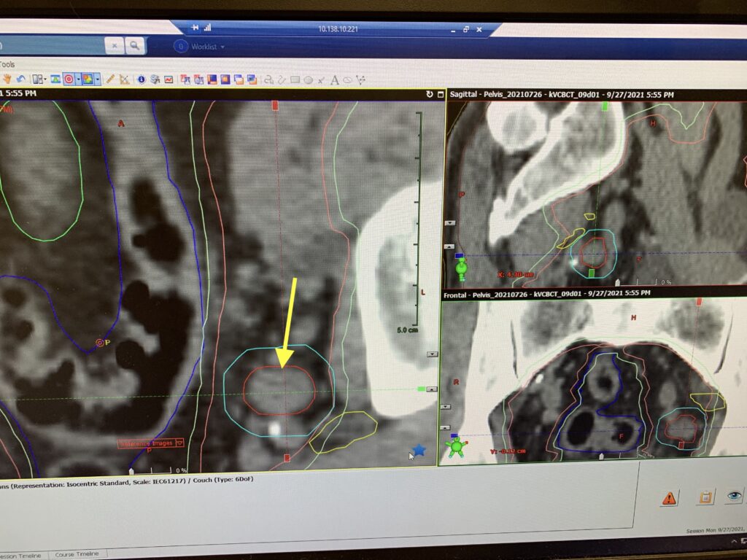Select the lasso contour tool
This screenshot has width=747, height=560.
[268, 79]
